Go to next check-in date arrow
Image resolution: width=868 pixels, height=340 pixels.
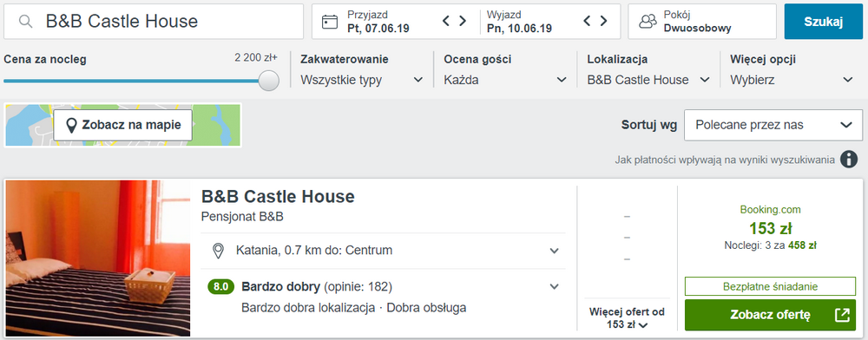(x=463, y=21)
